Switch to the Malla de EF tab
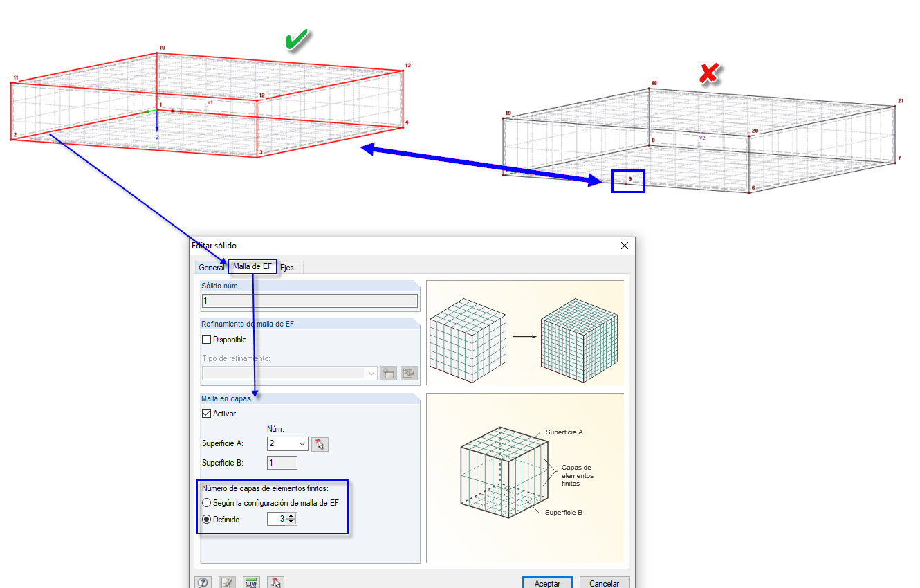This screenshot has width=920, height=588. (252, 266)
